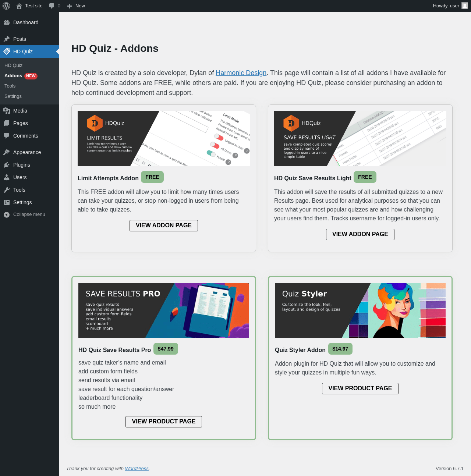Click the FREE badge on Save Results Light
The image size is (471, 476).
(365, 177)
